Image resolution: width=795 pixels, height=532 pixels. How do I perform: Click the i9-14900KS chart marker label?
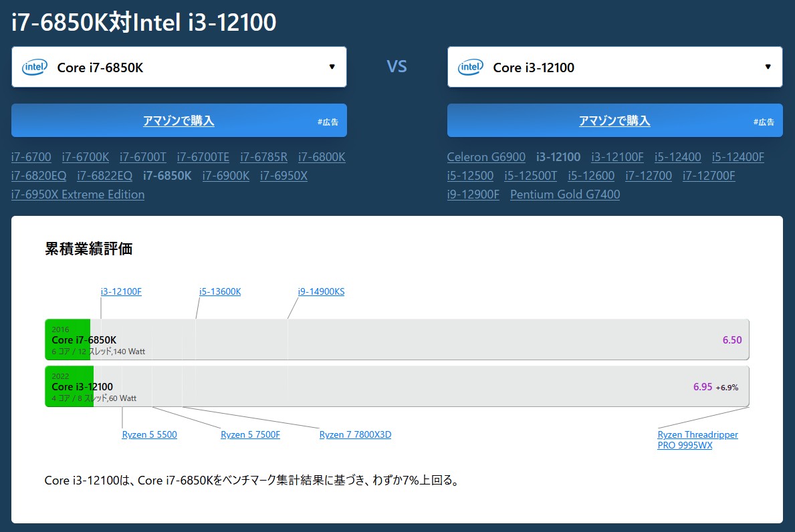(321, 291)
